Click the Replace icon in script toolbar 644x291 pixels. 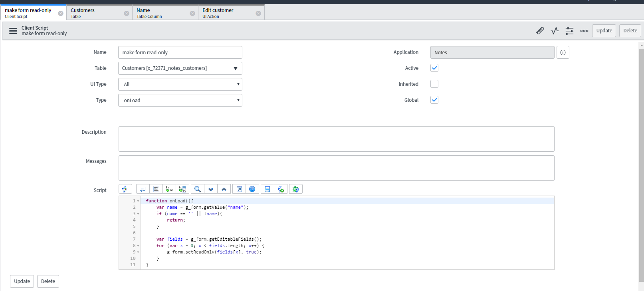tap(169, 189)
